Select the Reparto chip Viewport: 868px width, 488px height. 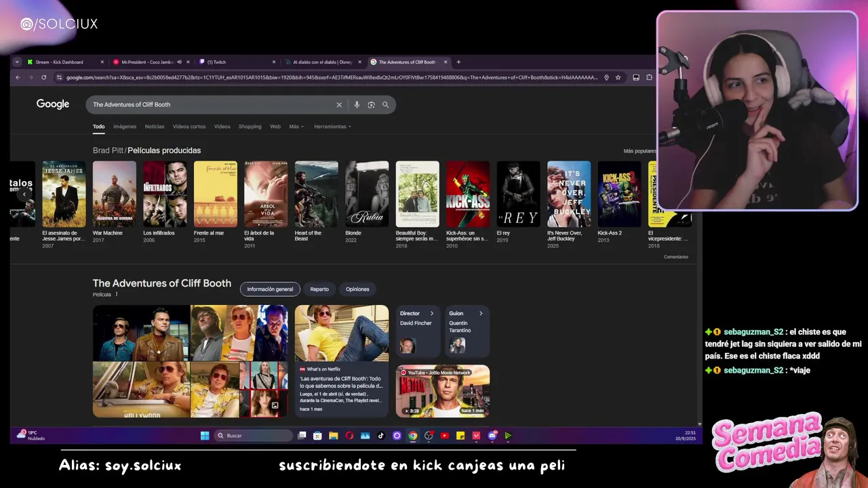click(x=319, y=289)
